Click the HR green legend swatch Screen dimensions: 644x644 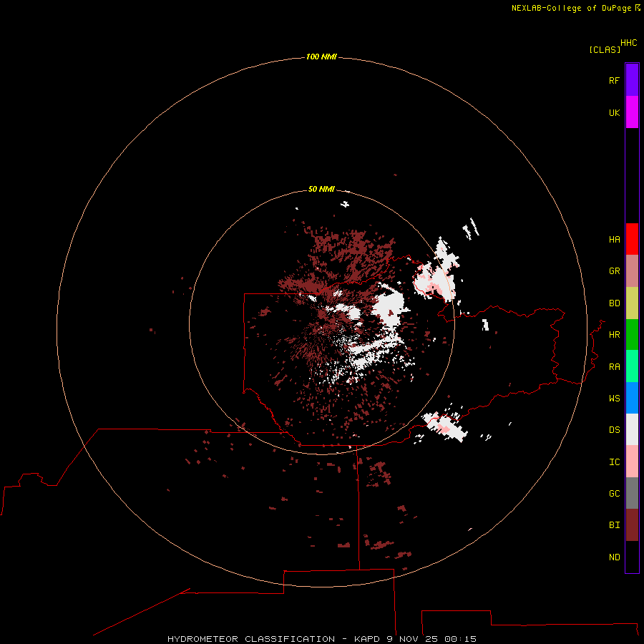(x=632, y=335)
